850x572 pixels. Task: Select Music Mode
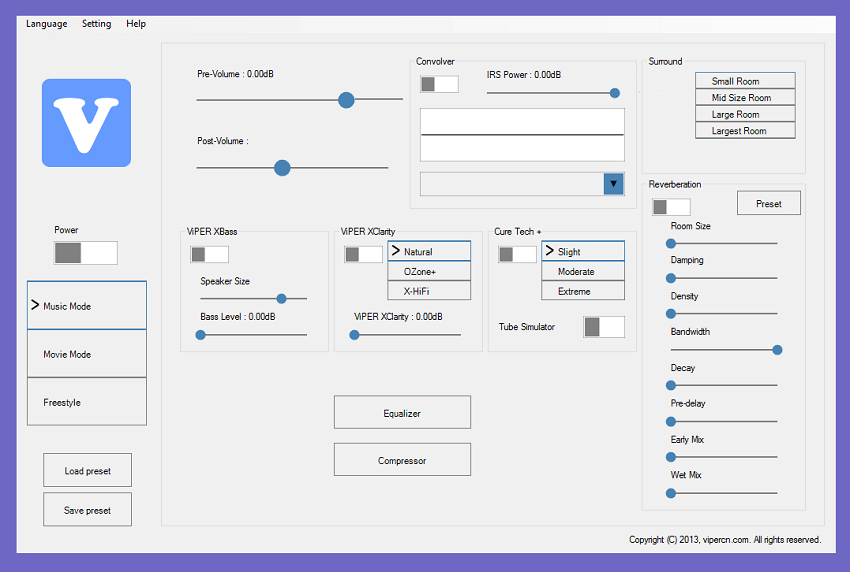coord(87,305)
